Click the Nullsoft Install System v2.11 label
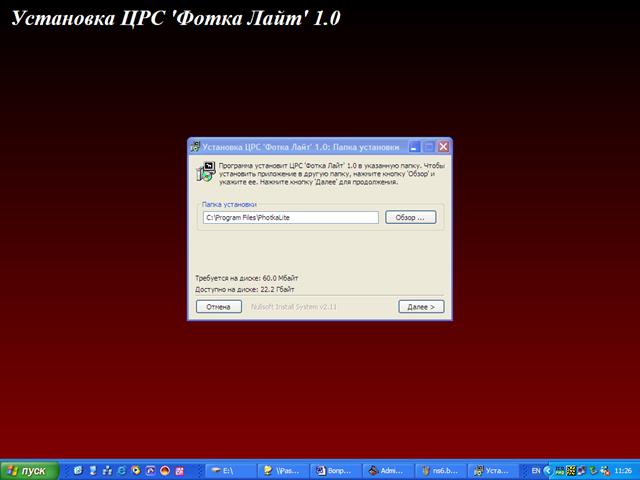Viewport: 640px width, 480px height. pos(294,307)
